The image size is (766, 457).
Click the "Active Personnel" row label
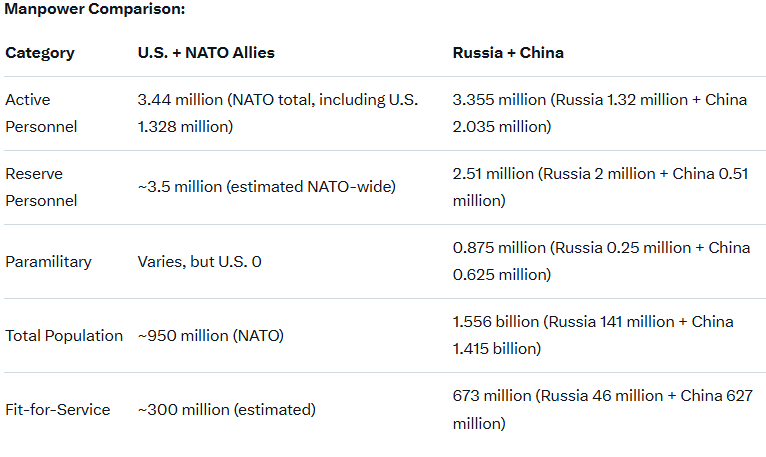(41, 113)
